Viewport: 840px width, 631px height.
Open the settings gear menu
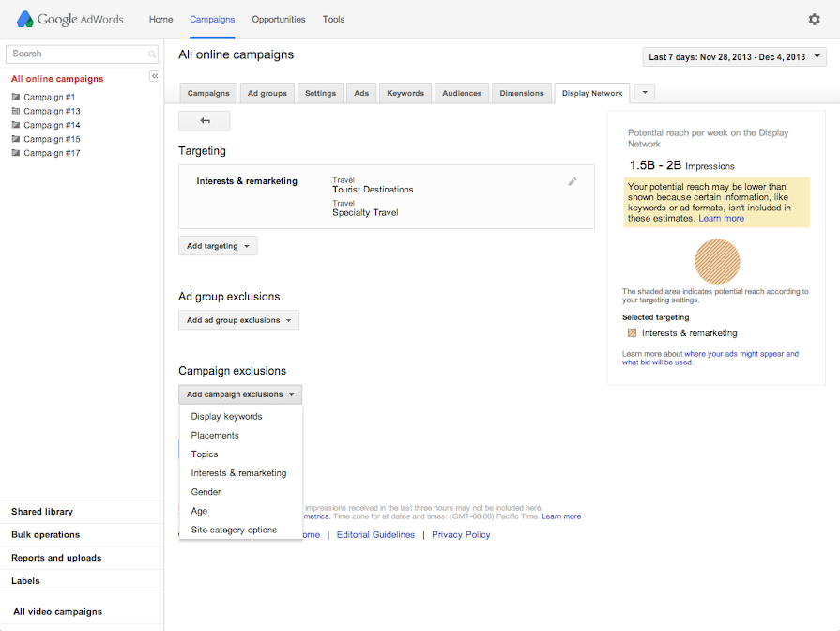(x=814, y=19)
